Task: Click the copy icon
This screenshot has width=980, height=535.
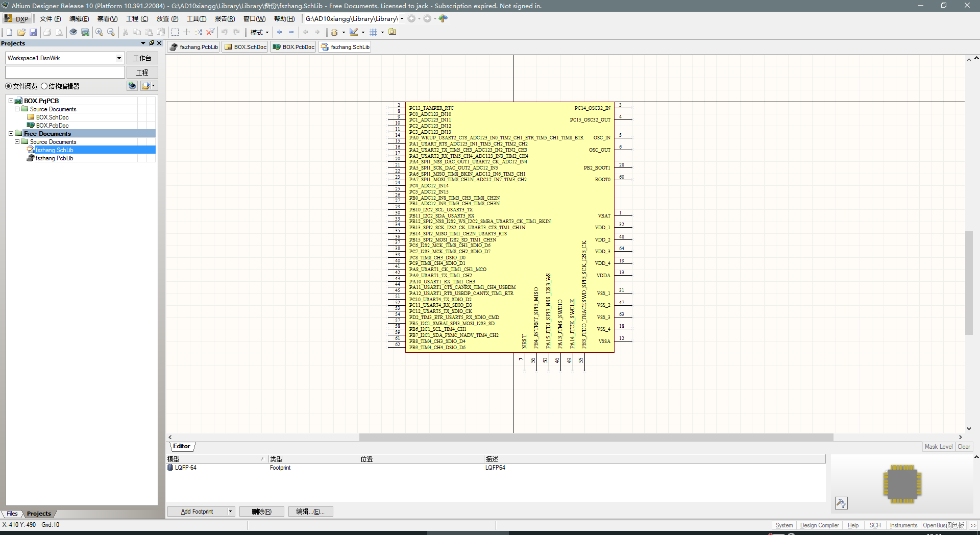Action: 137,32
